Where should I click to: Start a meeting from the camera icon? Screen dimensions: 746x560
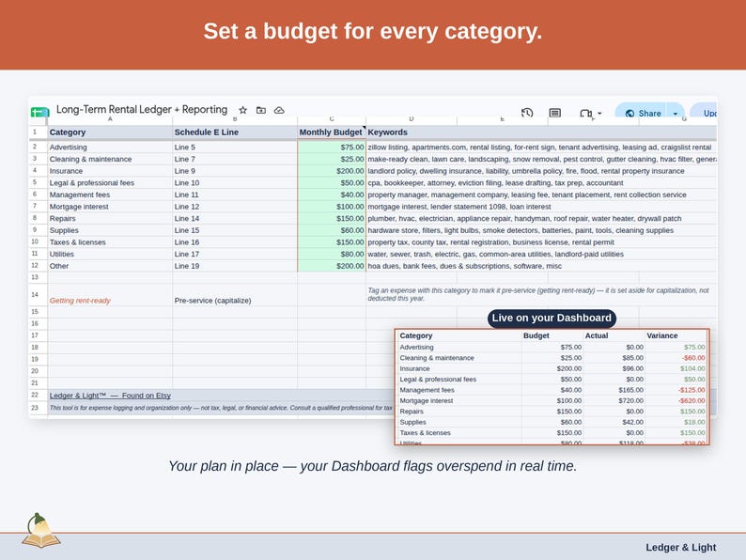585,114
